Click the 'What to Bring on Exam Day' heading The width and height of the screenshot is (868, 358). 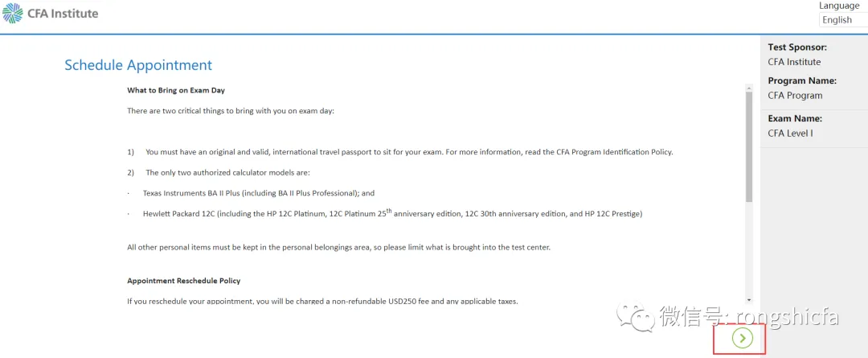tap(176, 90)
